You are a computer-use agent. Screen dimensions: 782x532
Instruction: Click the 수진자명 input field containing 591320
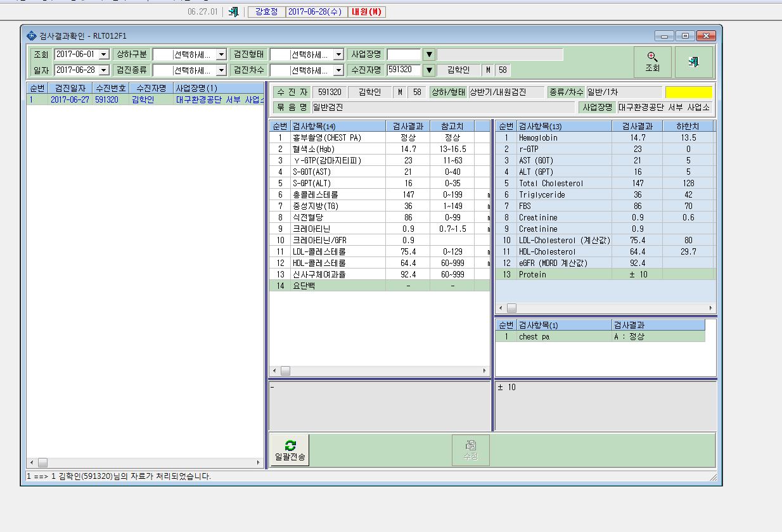(x=404, y=70)
